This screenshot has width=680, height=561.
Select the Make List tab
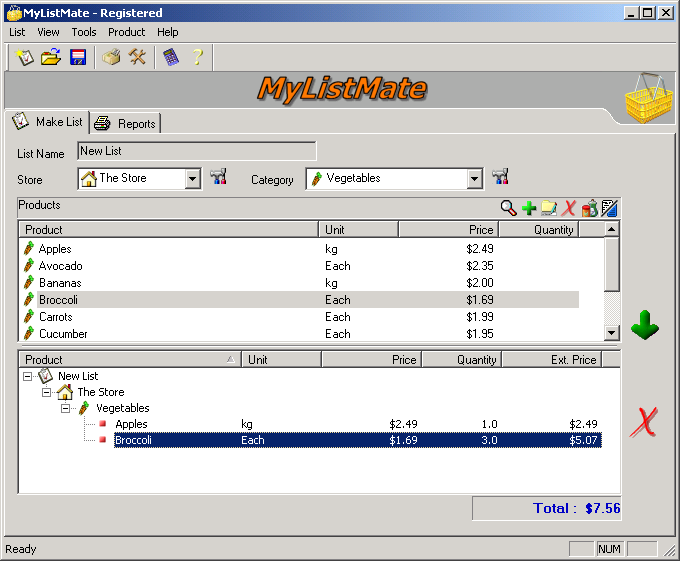tap(48, 122)
